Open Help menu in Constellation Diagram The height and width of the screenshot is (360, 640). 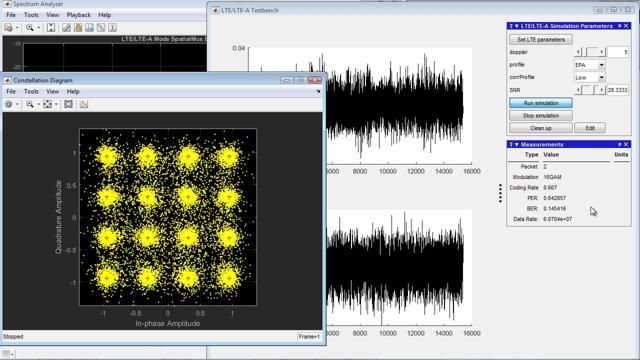coord(73,91)
